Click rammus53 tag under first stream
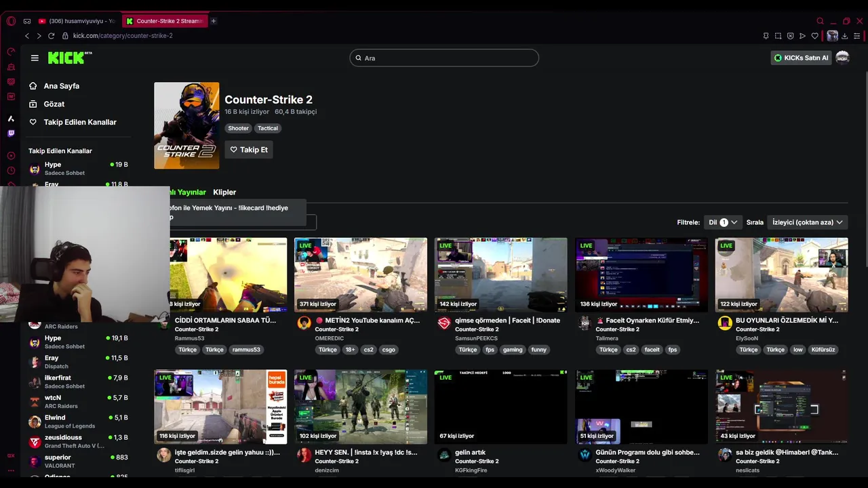The width and height of the screenshot is (868, 488). pos(245,350)
